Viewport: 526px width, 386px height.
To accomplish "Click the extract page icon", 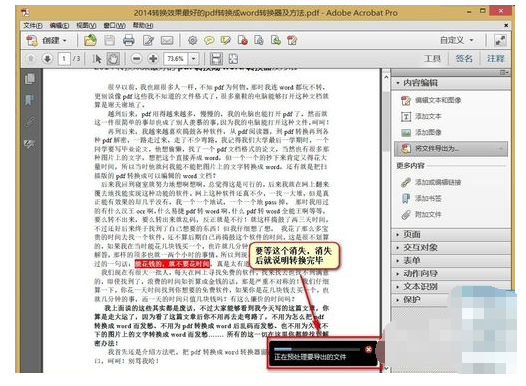I will [x=259, y=41].
